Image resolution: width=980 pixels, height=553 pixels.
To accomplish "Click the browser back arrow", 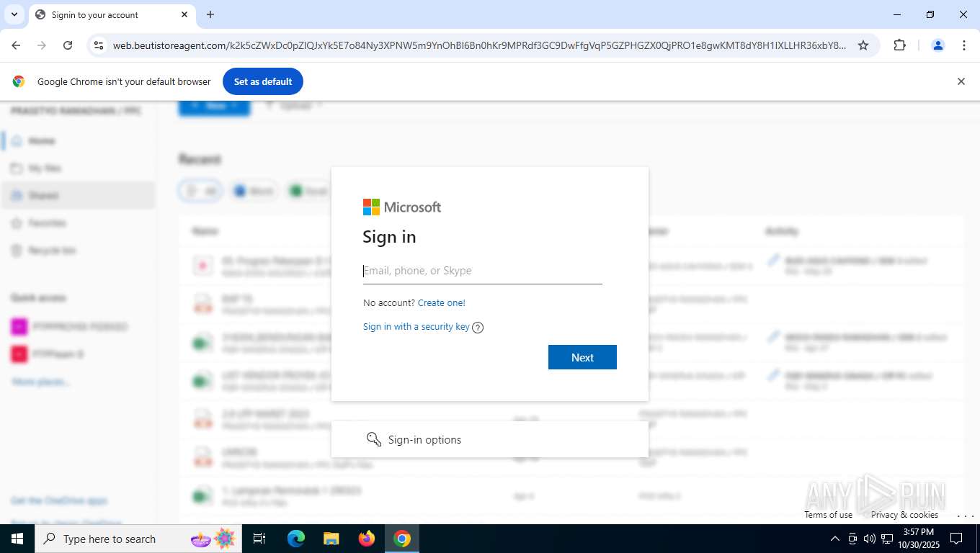I will [x=16, y=45].
